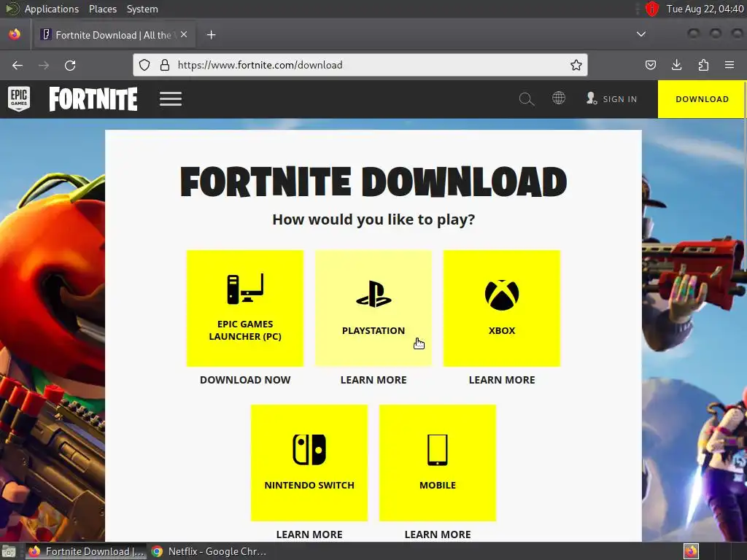Reload the current page
This screenshot has width=747, height=560.
point(70,65)
